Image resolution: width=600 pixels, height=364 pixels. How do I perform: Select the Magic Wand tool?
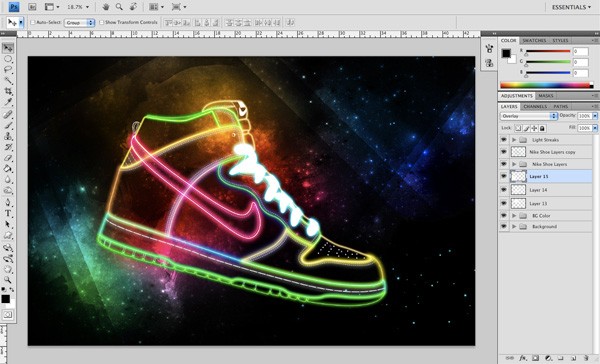coord(8,81)
